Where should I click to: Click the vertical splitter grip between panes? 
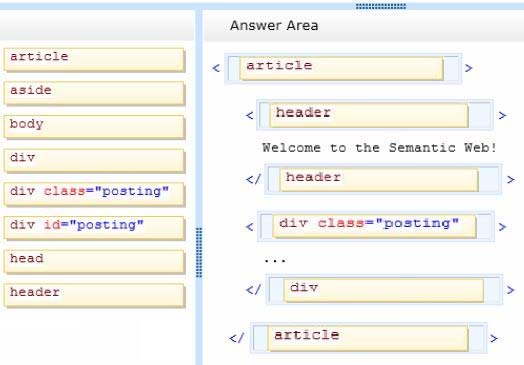point(199,252)
